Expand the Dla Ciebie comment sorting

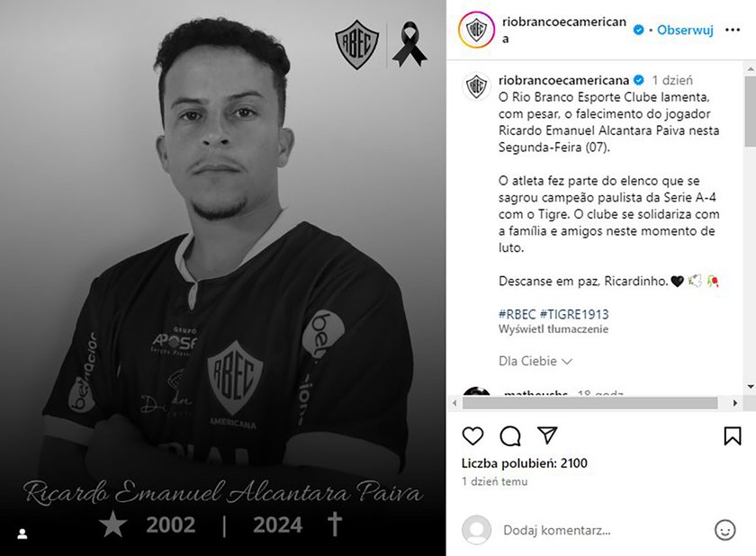[x=535, y=361]
